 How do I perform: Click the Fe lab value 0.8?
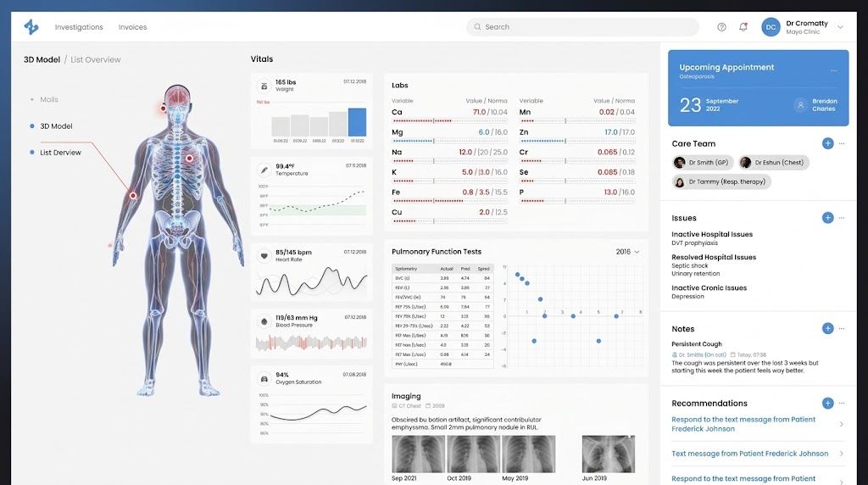468,192
